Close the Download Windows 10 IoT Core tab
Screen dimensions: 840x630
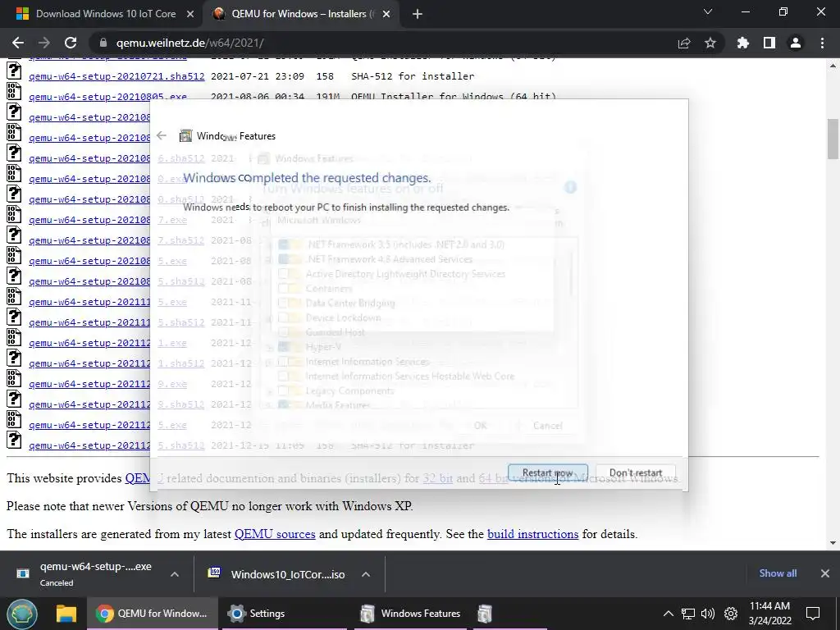(x=189, y=14)
